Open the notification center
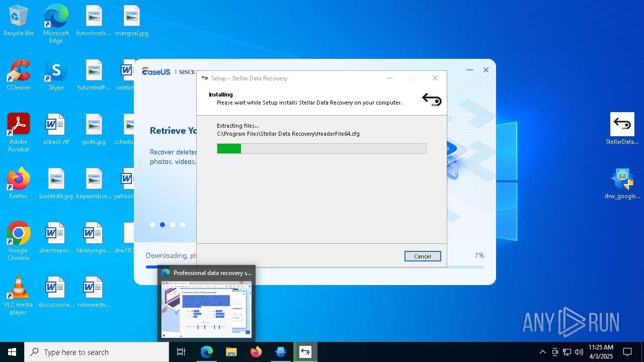The width and height of the screenshot is (644, 362). 627,352
